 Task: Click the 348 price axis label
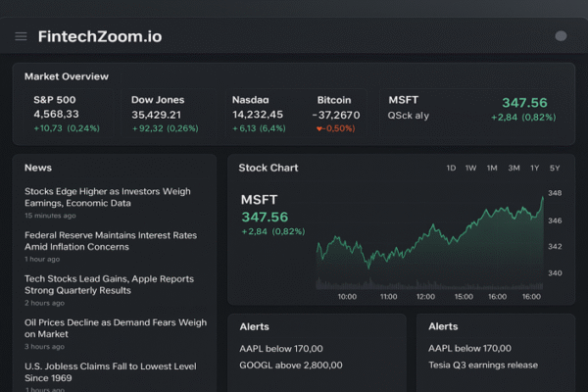point(555,193)
